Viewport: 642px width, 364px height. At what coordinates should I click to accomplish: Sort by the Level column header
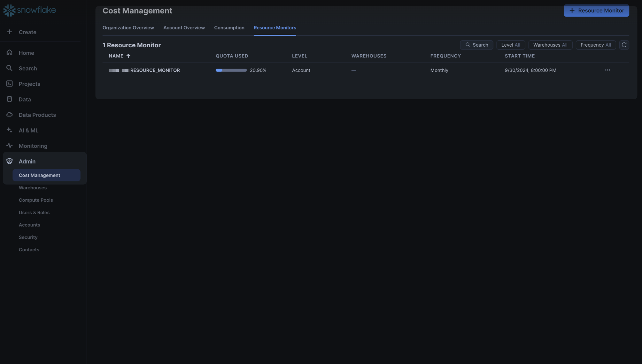[299, 56]
